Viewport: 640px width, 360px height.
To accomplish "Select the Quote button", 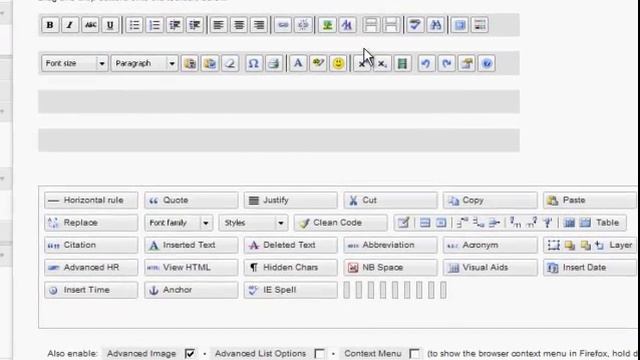I will 191,200.
